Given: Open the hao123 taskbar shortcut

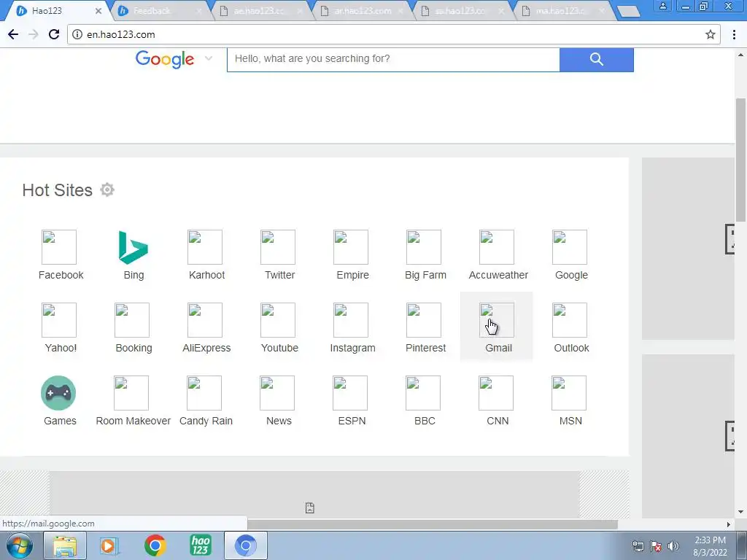Looking at the screenshot, I should 201,545.
